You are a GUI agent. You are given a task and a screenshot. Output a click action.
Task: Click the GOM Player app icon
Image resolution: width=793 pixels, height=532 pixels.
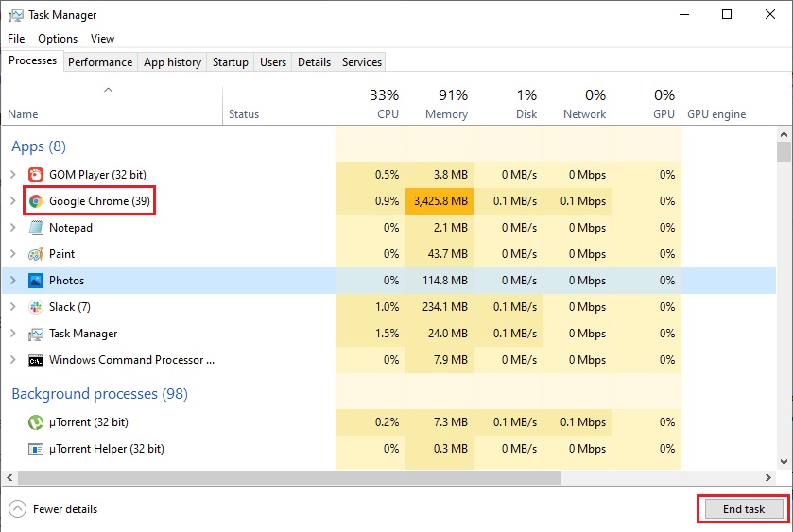(x=35, y=175)
